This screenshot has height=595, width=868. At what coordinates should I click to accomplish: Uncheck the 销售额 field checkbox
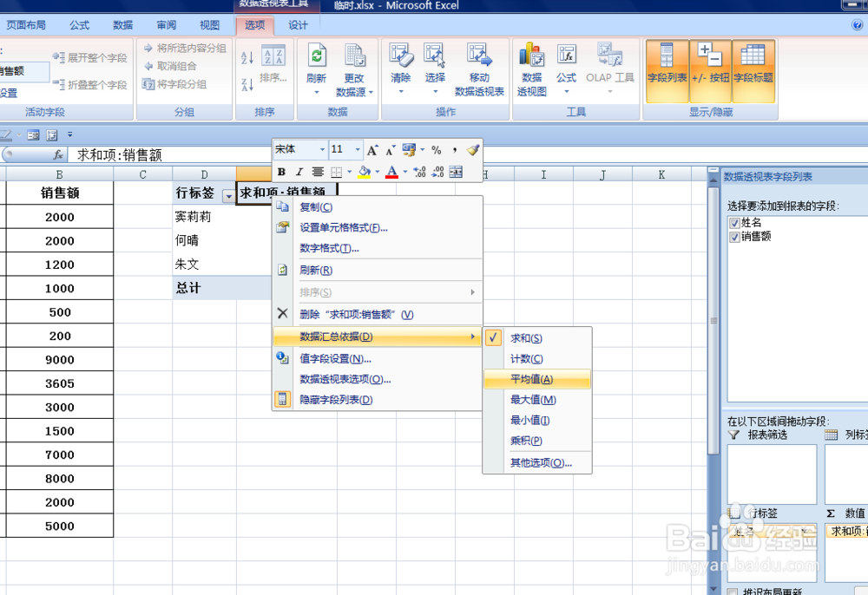point(734,237)
